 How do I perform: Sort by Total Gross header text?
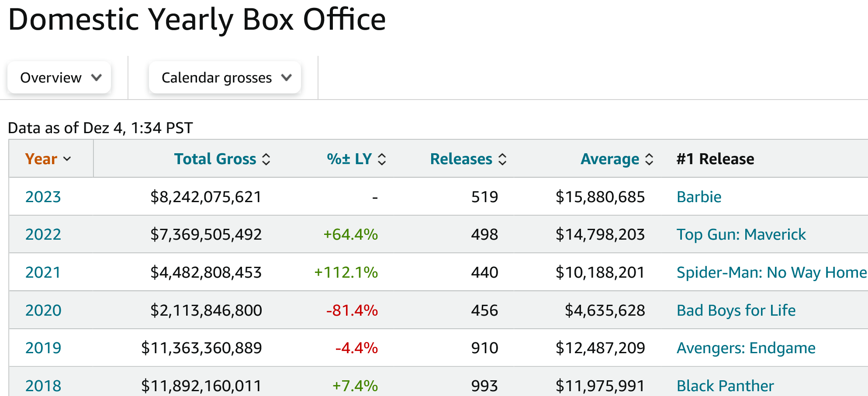[x=215, y=159]
